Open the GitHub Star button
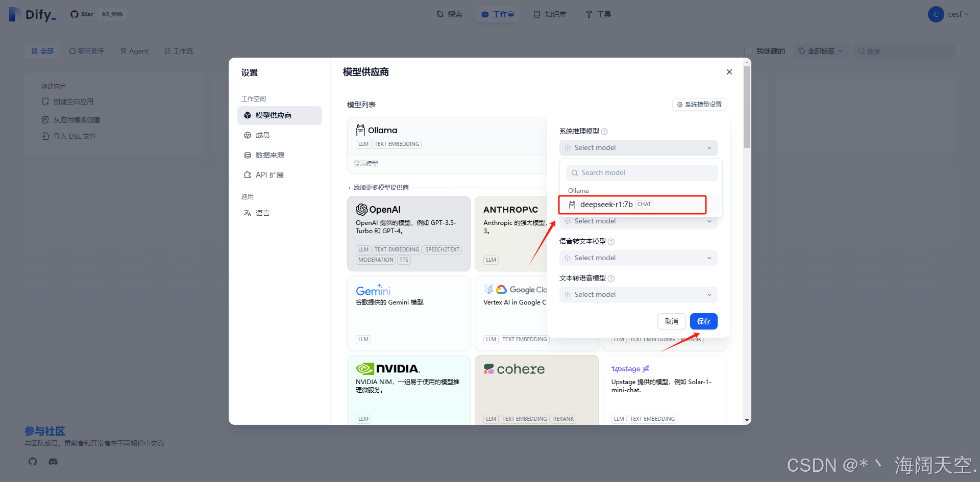This screenshot has width=980, height=482. 82,14
